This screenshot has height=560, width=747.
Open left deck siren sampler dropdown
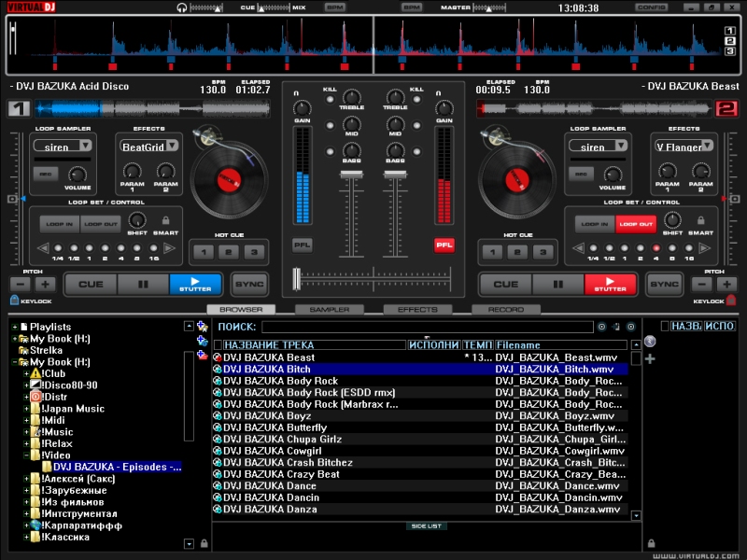pos(85,146)
